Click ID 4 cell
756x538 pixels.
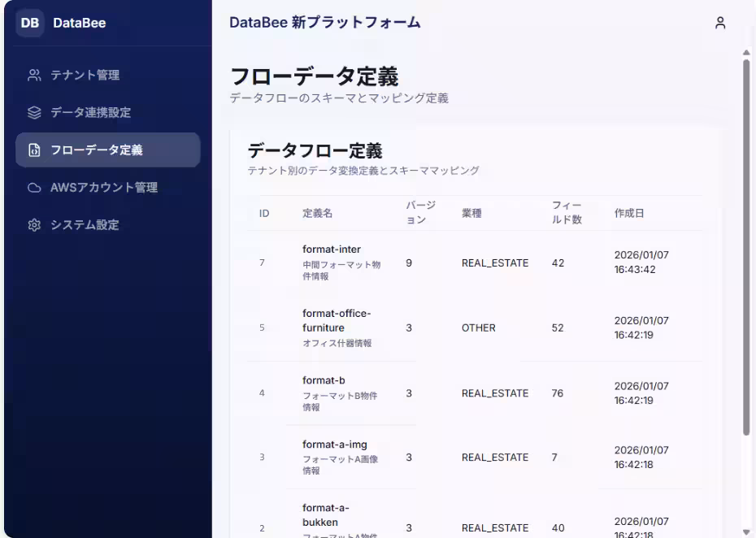click(x=262, y=393)
